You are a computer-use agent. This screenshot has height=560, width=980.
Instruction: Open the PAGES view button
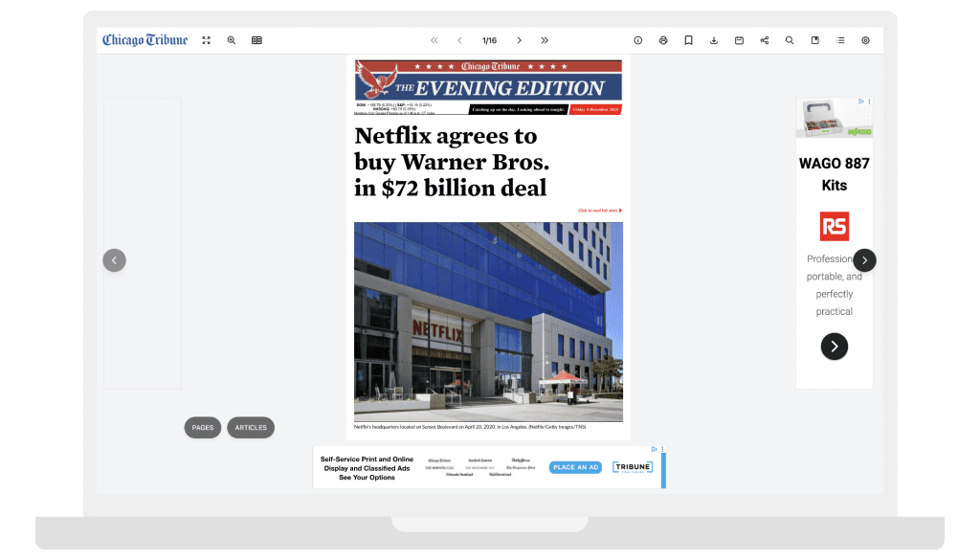203,428
